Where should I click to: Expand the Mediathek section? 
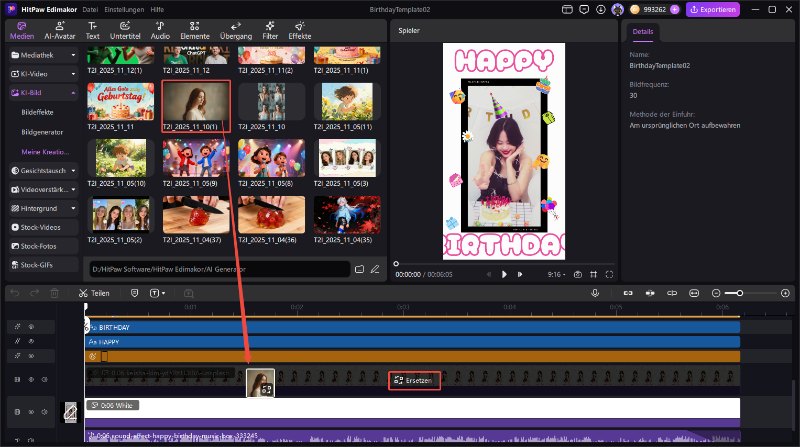tap(74, 55)
